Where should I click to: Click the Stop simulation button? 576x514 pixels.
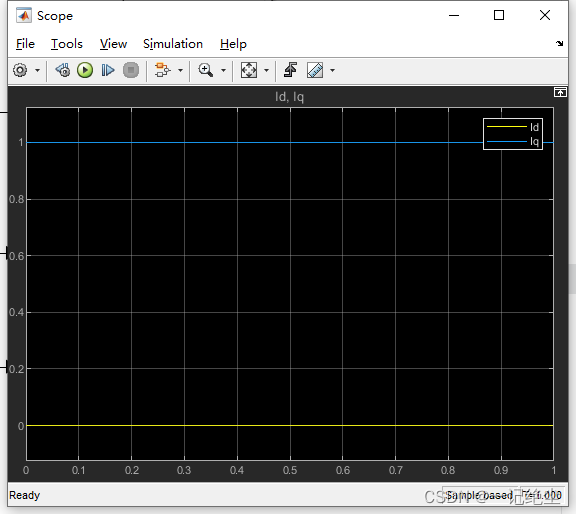coord(131,70)
